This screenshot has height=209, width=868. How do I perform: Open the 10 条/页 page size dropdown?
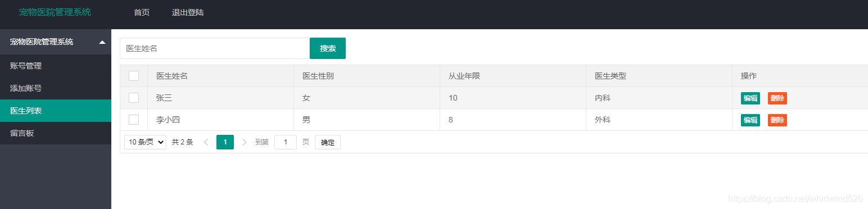click(x=145, y=142)
